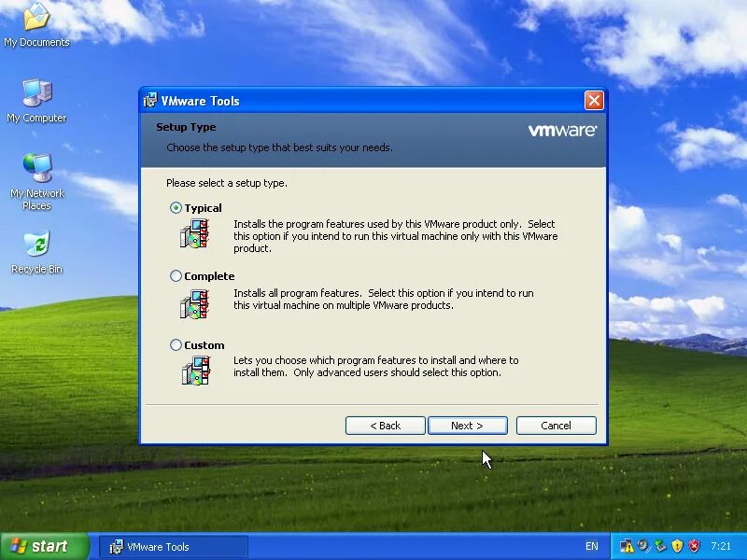The height and width of the screenshot is (560, 747).
Task: Click the 'Custom' option label
Action: click(x=204, y=345)
